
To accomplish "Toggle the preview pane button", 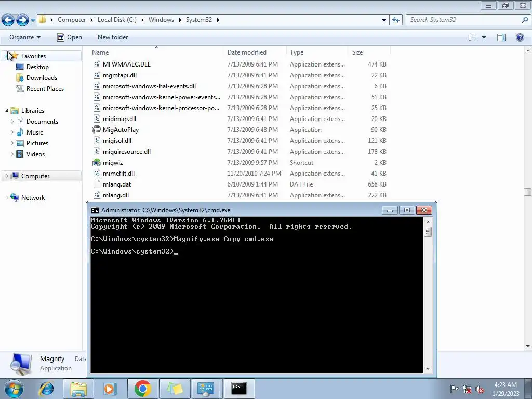I will point(501,37).
